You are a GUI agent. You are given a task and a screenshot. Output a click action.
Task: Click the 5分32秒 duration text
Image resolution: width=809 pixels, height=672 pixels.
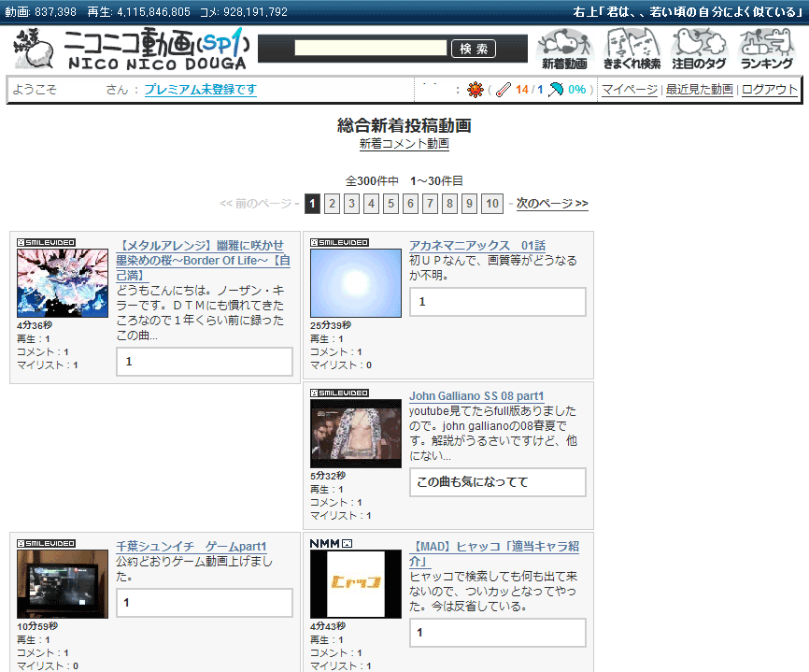click(328, 476)
